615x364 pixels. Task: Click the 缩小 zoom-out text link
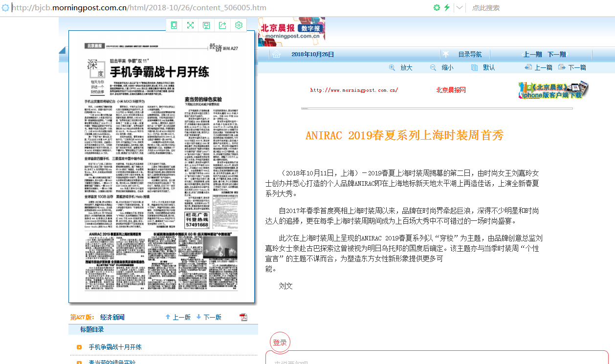click(x=447, y=67)
